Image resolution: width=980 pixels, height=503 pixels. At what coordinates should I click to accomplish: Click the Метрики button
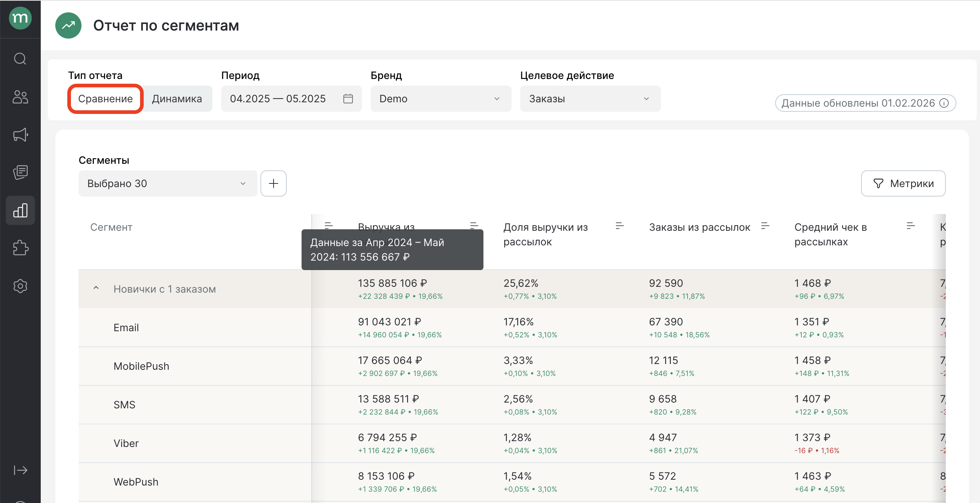(903, 183)
